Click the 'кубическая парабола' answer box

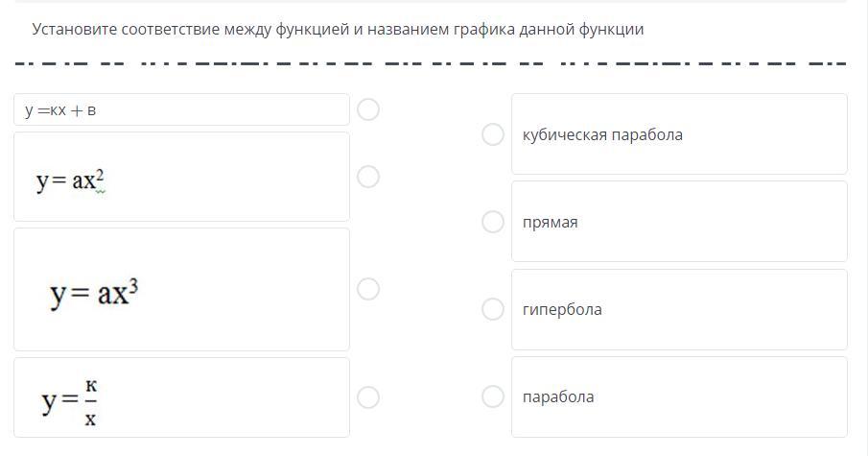tap(679, 134)
